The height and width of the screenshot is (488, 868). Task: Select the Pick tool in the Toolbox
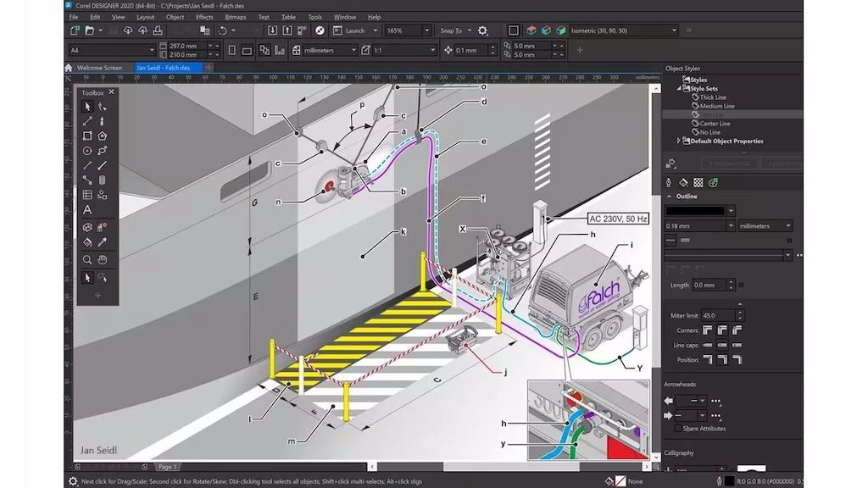[x=86, y=107]
